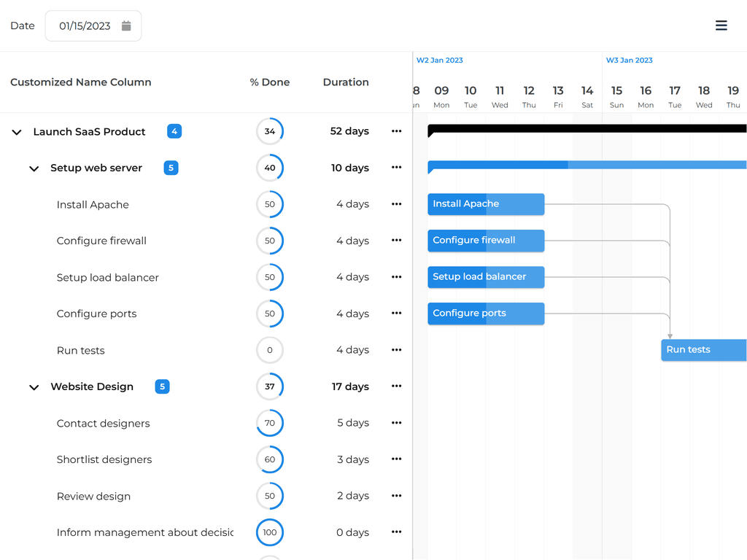Click the count badge next to Website Design
The height and width of the screenshot is (560, 747).
pyautogui.click(x=162, y=386)
